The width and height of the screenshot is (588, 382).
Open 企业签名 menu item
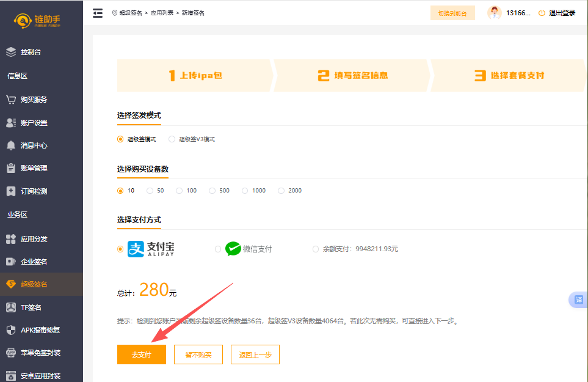pos(34,262)
